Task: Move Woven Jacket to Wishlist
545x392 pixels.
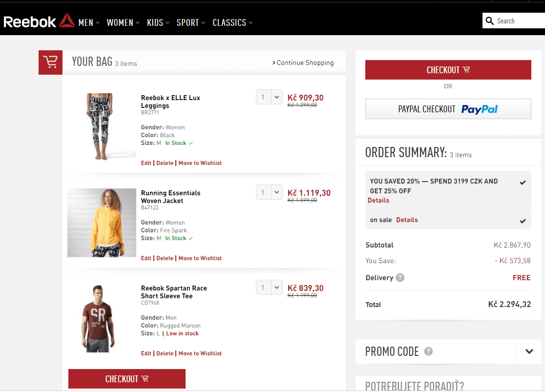Action: 200,258
